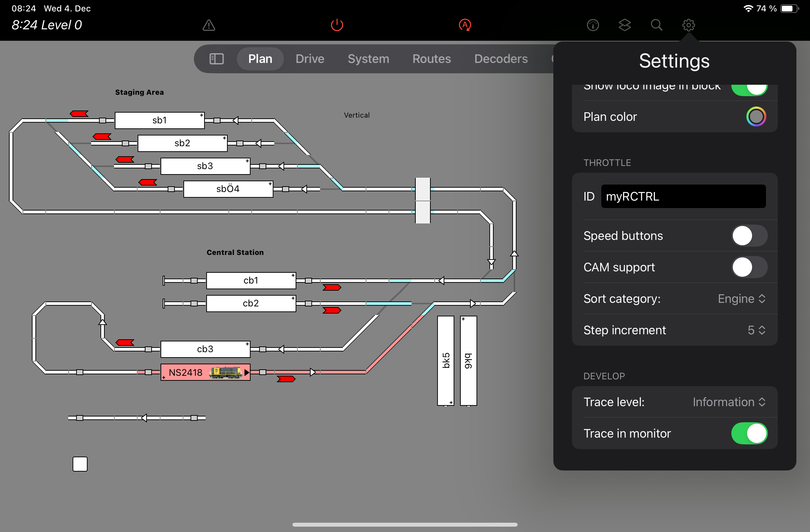Image resolution: width=810 pixels, height=532 pixels.
Task: Open the throttle gauge icon
Action: 593,25
